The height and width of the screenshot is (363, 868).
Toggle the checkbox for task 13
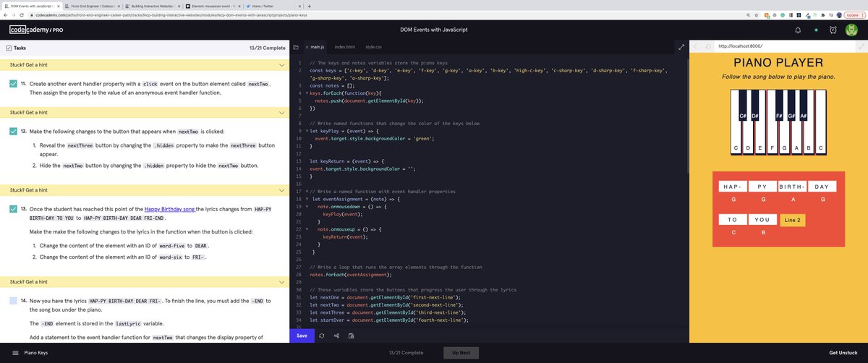pyautogui.click(x=14, y=209)
